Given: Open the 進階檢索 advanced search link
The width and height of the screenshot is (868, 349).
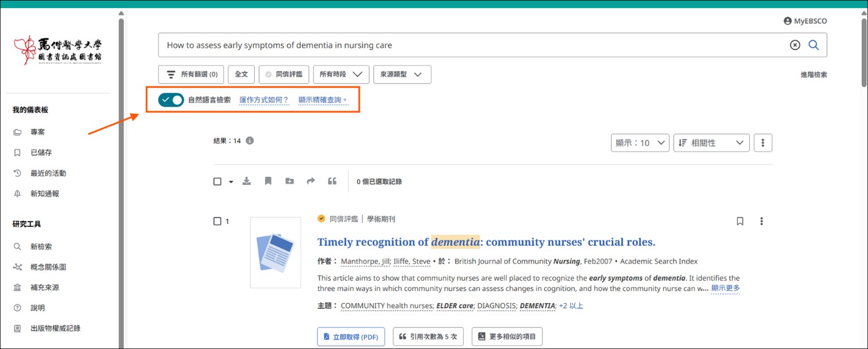Looking at the screenshot, I should 814,75.
